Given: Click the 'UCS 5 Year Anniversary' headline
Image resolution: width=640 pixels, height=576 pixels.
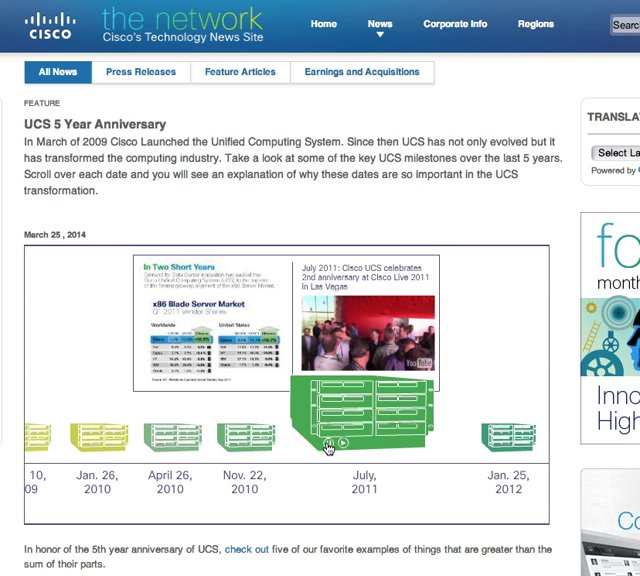Looking at the screenshot, I should pyautogui.click(x=95, y=124).
